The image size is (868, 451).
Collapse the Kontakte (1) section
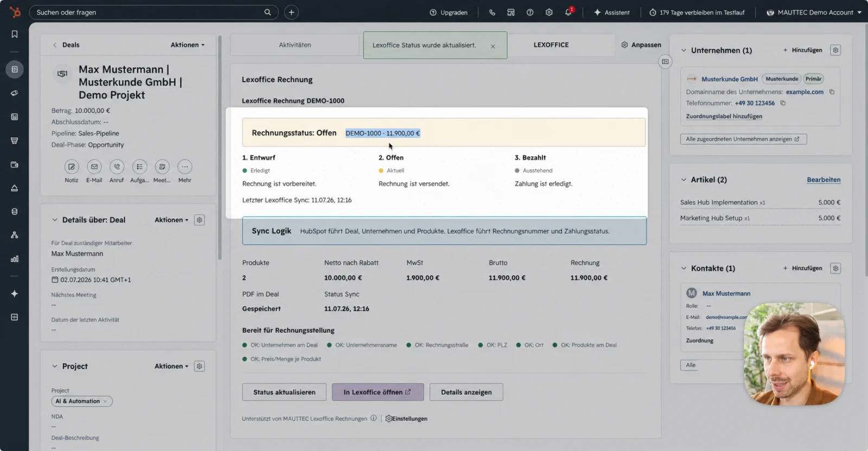(x=684, y=268)
